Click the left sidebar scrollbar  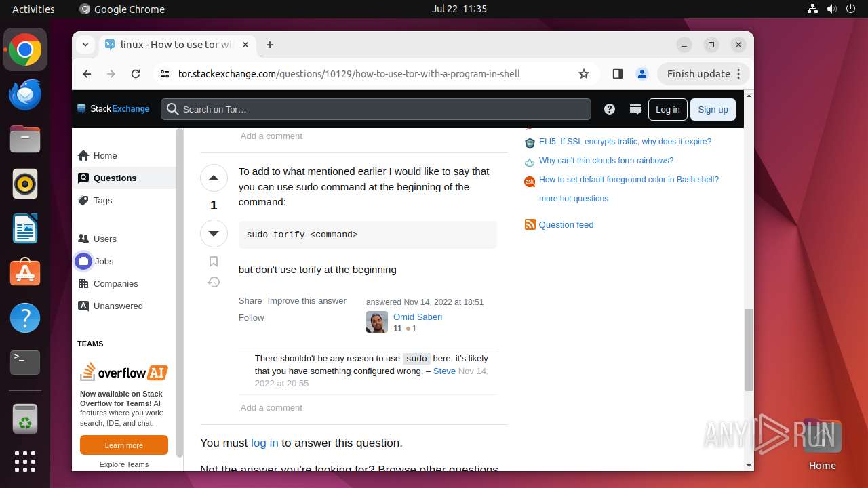point(180,291)
